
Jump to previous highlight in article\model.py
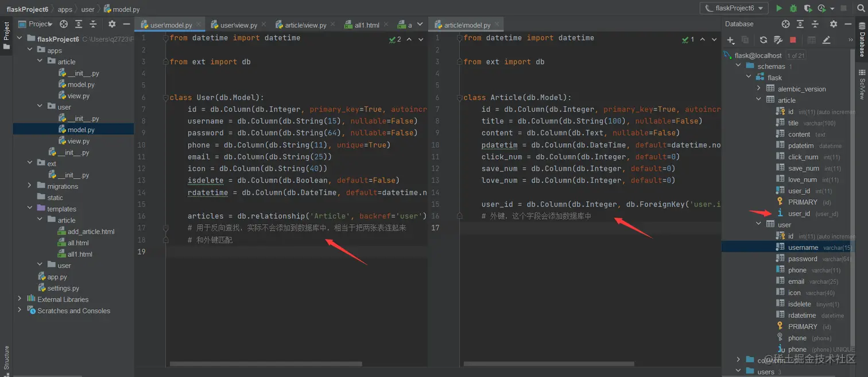pyautogui.click(x=702, y=40)
